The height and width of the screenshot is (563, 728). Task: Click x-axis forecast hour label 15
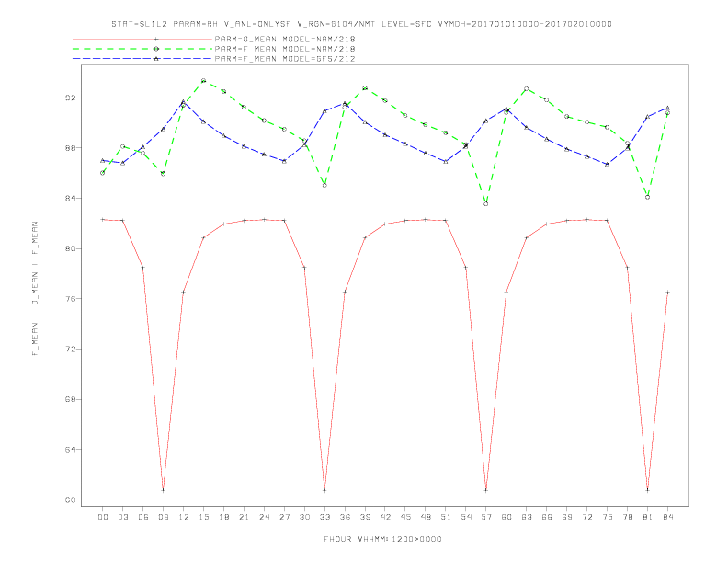203,517
